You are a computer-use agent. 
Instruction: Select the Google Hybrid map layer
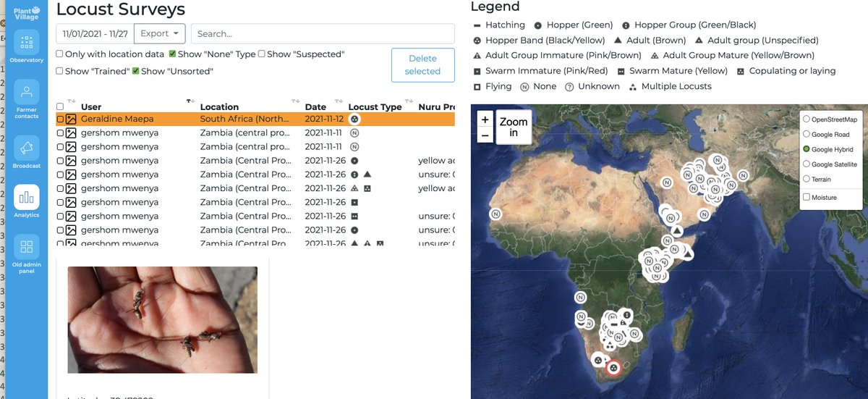coord(807,149)
